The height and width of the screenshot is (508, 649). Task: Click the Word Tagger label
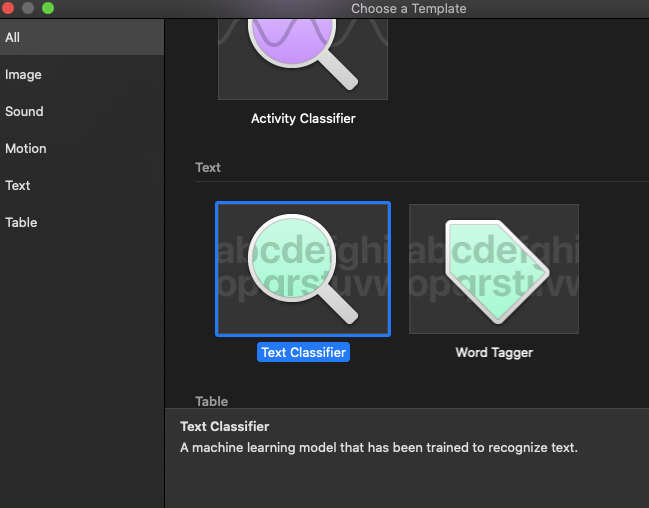[x=494, y=352]
